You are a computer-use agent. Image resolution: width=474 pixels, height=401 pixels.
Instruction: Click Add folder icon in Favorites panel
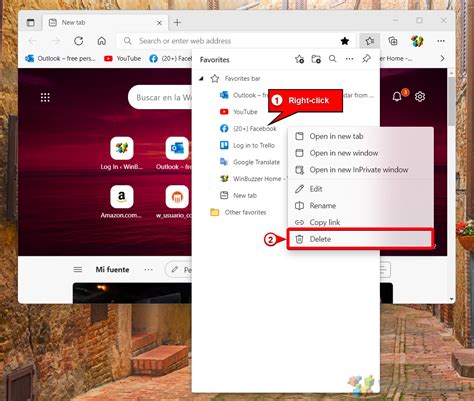pos(316,59)
